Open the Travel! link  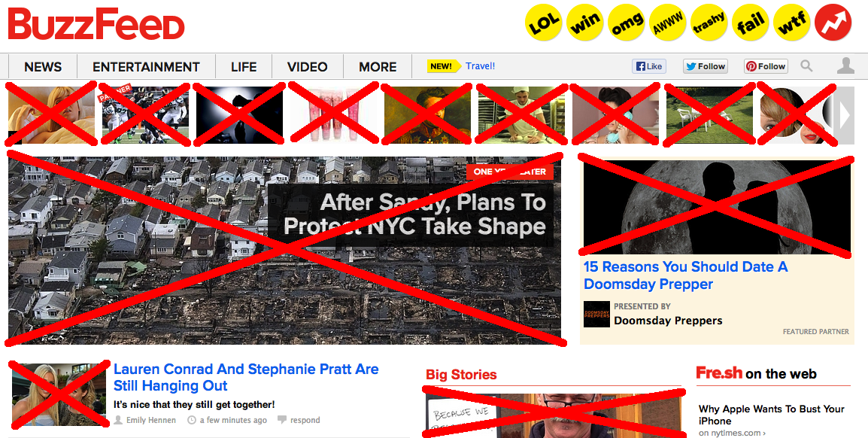tap(480, 66)
